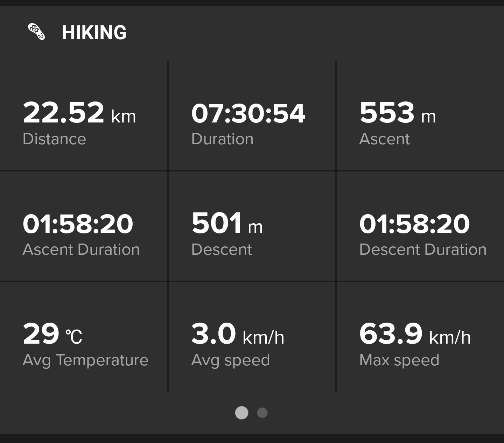Select the right 01:58:20 Descent Duration tile
The image size is (504, 443).
click(420, 226)
